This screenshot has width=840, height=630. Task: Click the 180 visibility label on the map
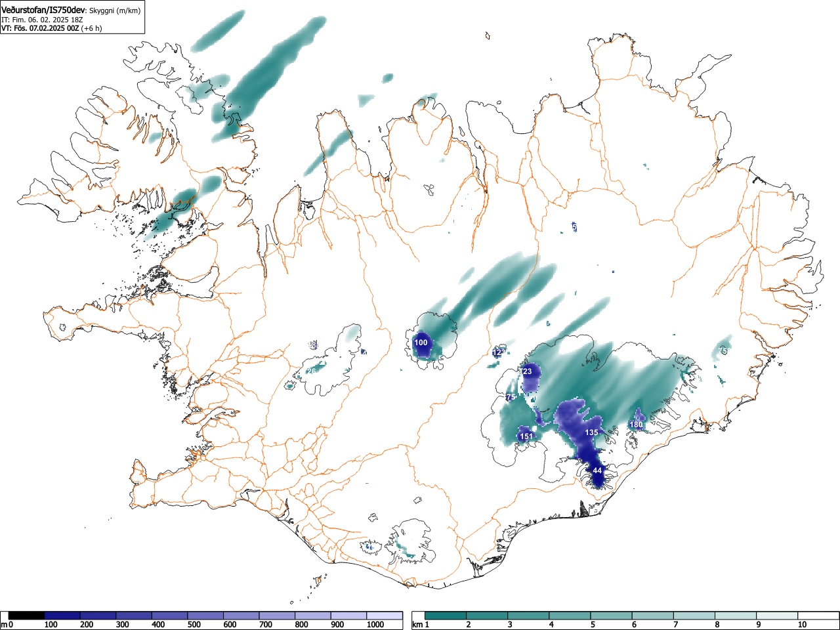pos(637,425)
